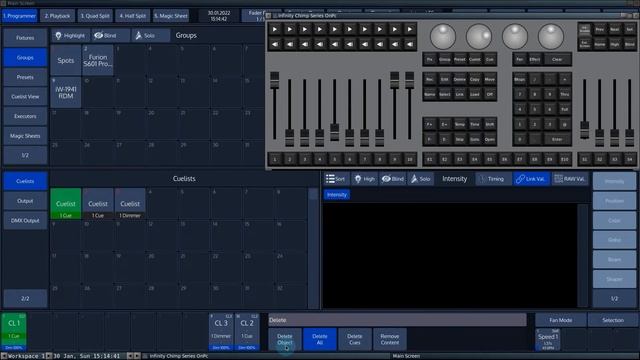The height and width of the screenshot is (360, 640).
Task: Switch to the 3. Quad Split tab
Action: 95,16
